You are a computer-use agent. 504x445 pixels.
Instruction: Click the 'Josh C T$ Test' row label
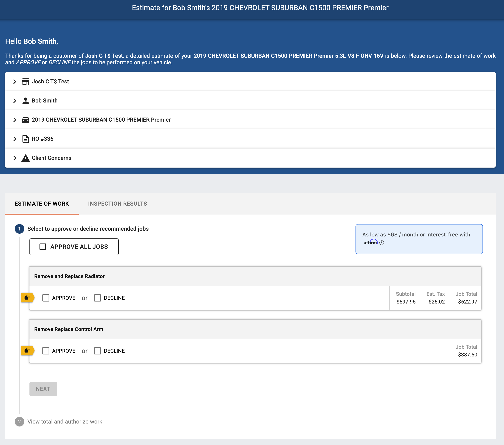click(50, 82)
